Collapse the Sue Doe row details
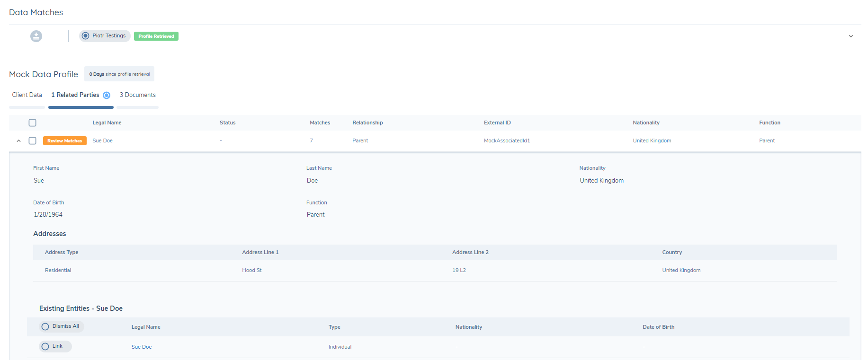The image size is (868, 360). coord(18,141)
